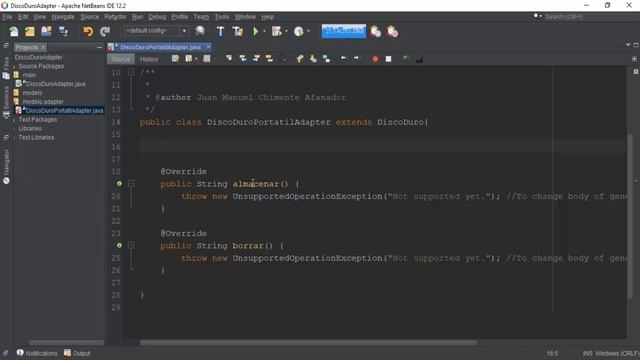Click the Uncomment lines icon
This screenshot has height=360, width=640.
tap(419, 59)
